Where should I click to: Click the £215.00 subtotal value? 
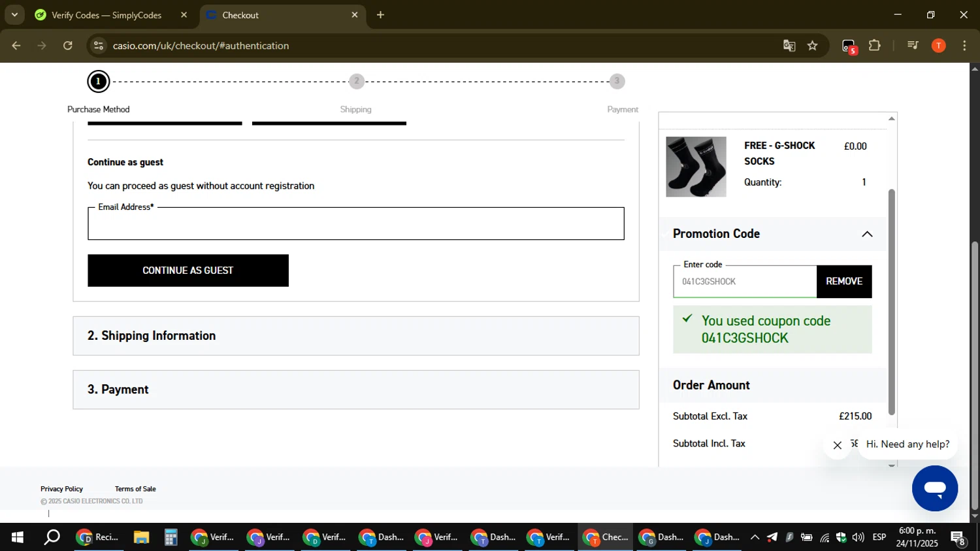pyautogui.click(x=855, y=416)
